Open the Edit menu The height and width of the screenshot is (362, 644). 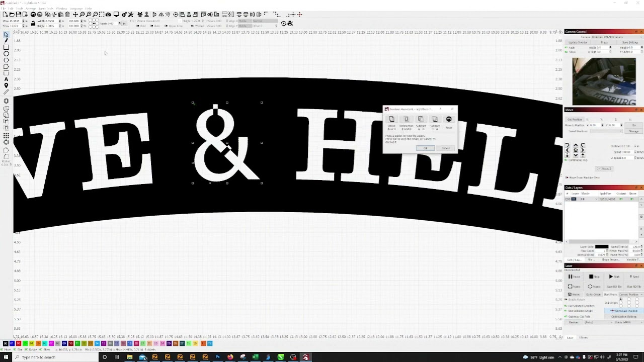pos(10,9)
